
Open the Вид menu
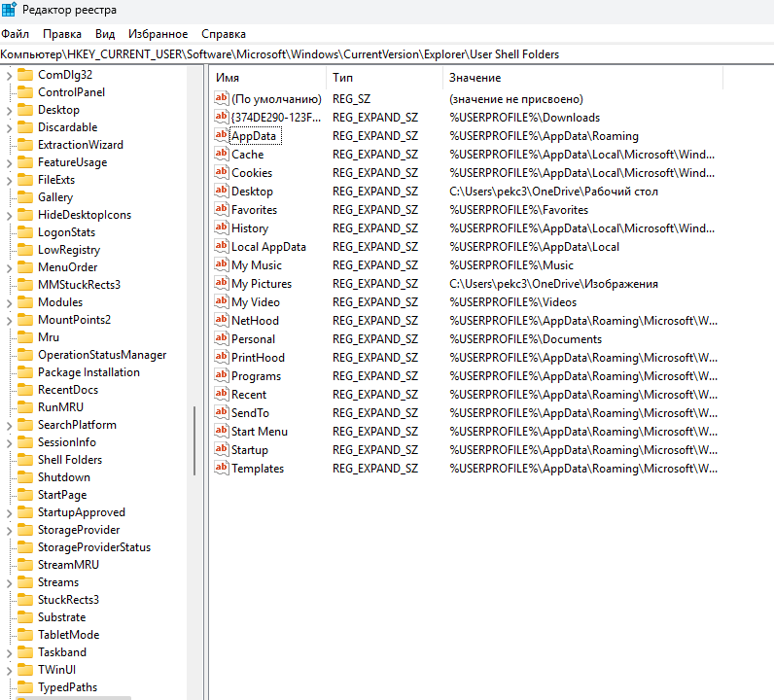click(105, 34)
